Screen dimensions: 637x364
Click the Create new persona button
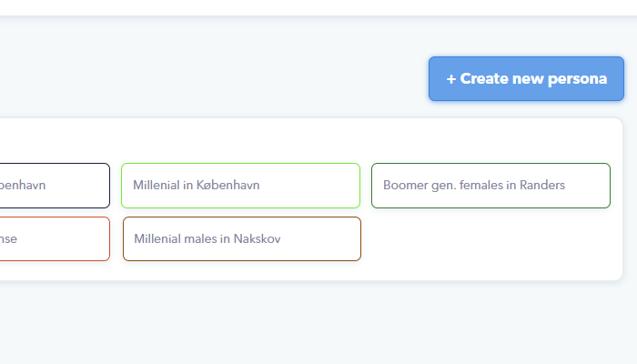click(x=526, y=79)
